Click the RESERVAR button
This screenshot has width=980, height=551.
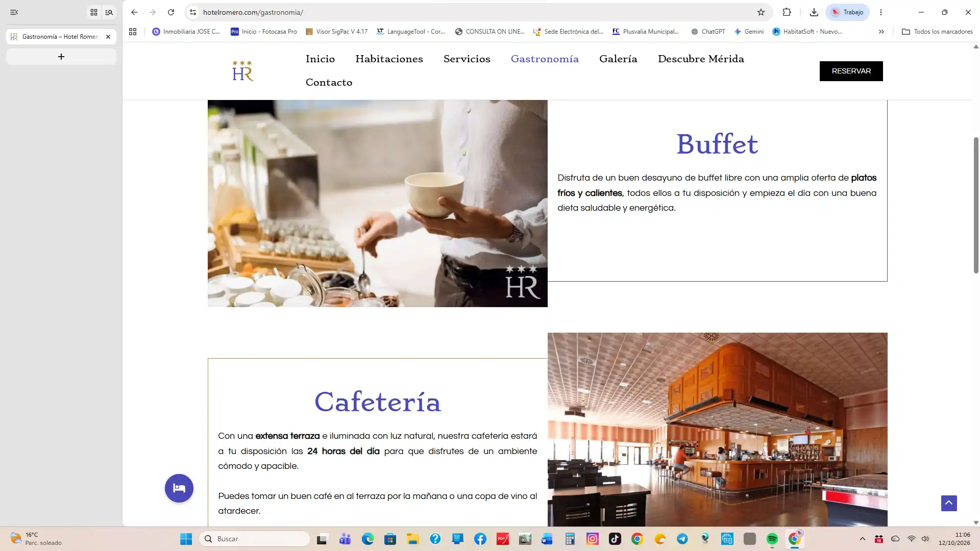click(851, 71)
